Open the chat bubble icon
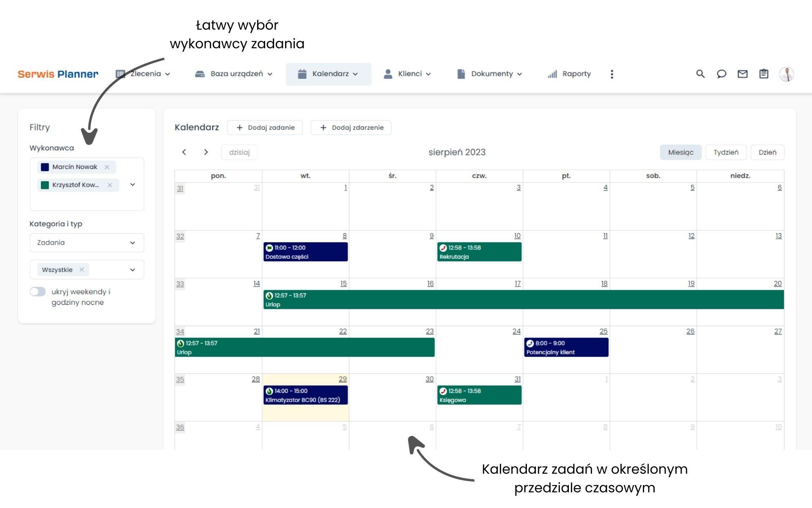This screenshot has height=508, width=812. 721,74
